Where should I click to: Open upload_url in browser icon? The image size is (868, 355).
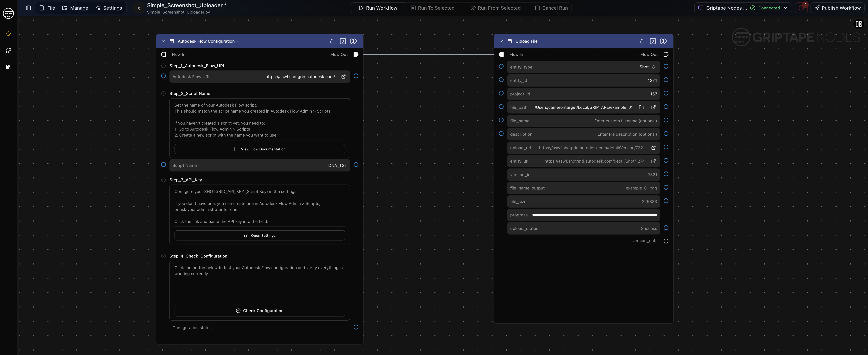653,148
